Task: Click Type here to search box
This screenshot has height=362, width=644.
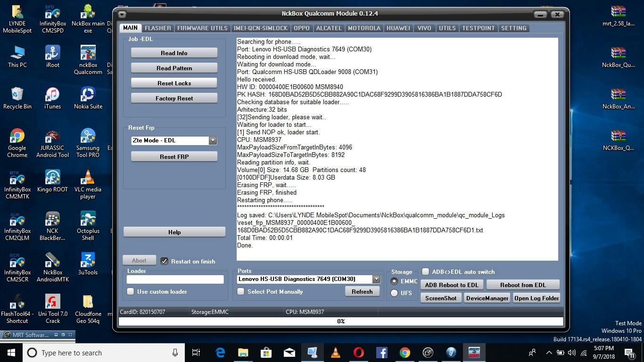Action: click(x=104, y=353)
